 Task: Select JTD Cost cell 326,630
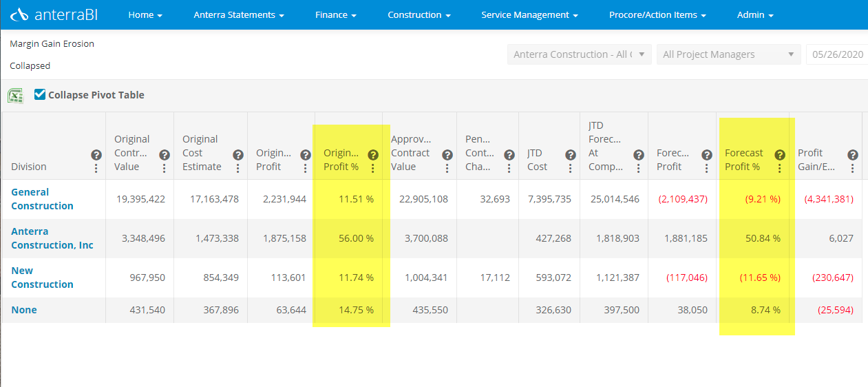coord(553,310)
